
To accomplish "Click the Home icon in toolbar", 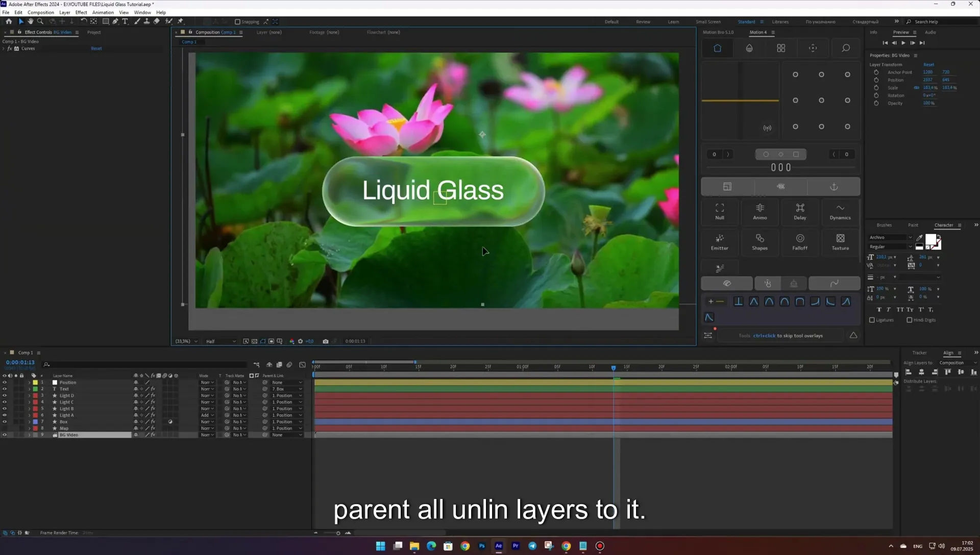I will 9,21.
